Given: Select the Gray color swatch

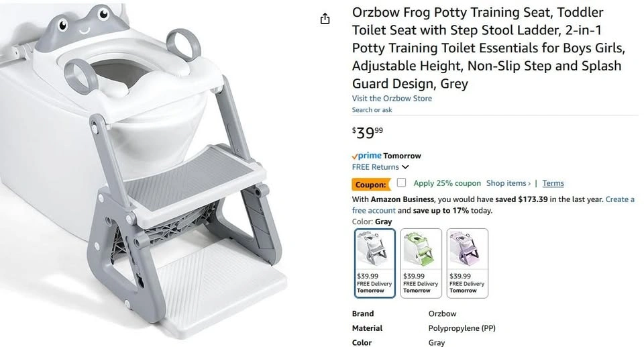Looking at the screenshot, I should (x=375, y=263).
